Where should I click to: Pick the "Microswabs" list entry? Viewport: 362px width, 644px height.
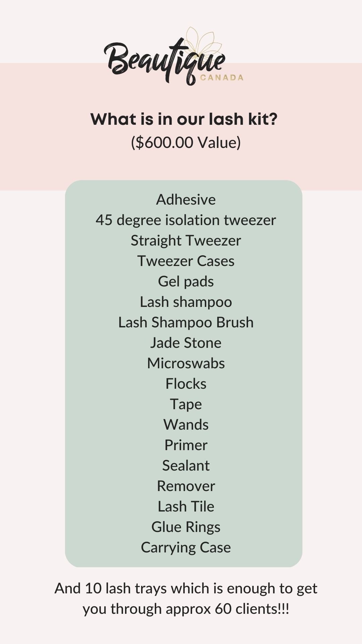click(186, 363)
